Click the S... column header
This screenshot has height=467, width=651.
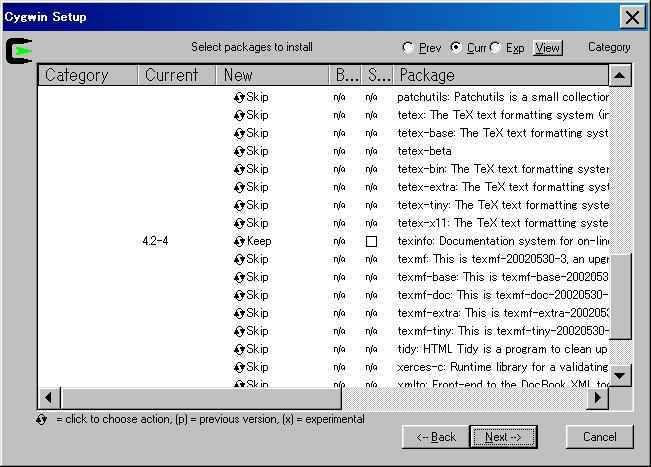(x=377, y=75)
